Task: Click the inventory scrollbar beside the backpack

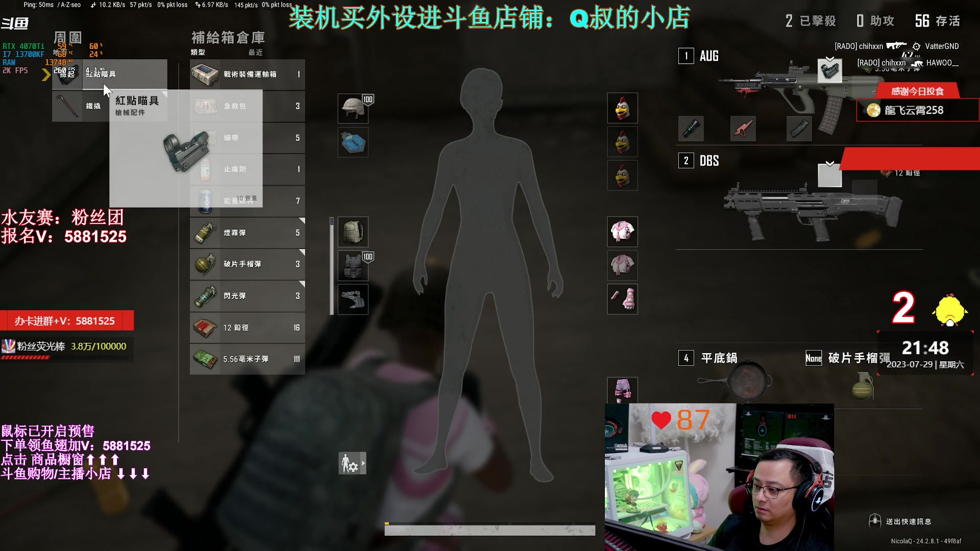Action: pos(332,266)
